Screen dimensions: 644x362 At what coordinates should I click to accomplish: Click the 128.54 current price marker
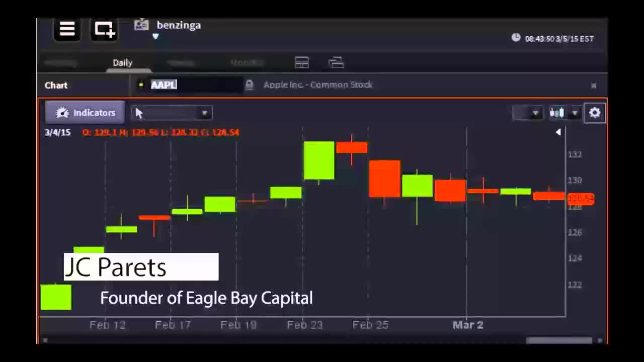point(581,199)
